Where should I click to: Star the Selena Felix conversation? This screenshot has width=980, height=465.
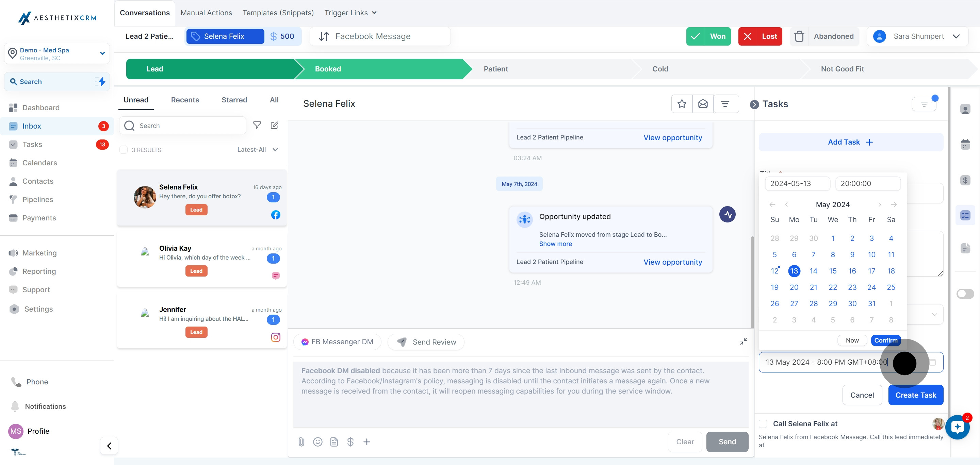(x=682, y=104)
